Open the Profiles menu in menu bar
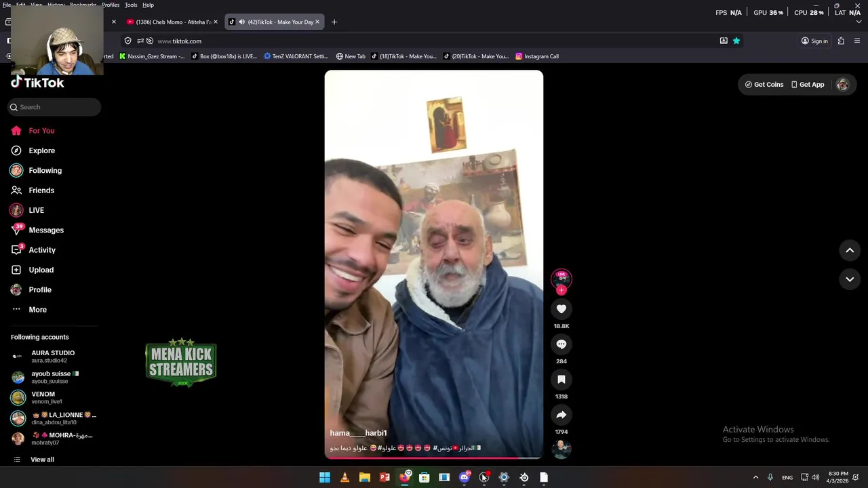 111,5
